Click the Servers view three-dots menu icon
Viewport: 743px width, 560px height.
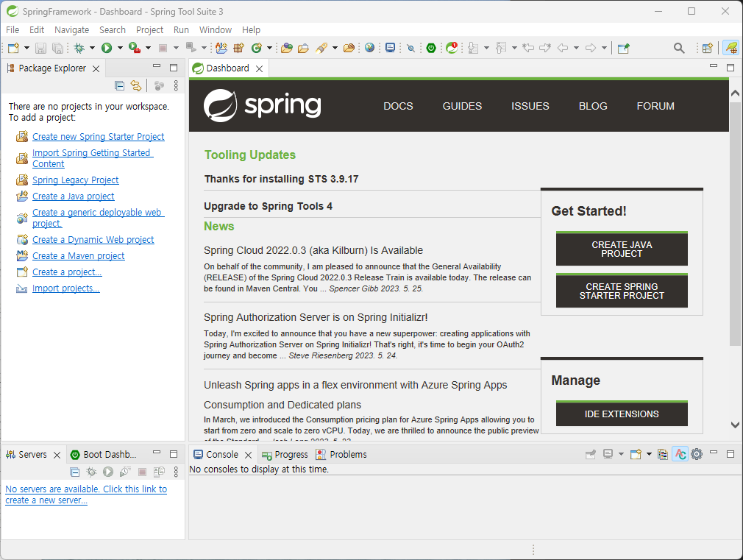click(176, 472)
